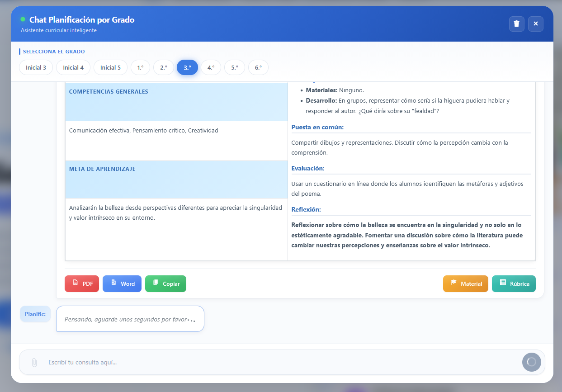The height and width of the screenshot is (392, 562).
Task: Click the green online status dot
Action: click(23, 19)
